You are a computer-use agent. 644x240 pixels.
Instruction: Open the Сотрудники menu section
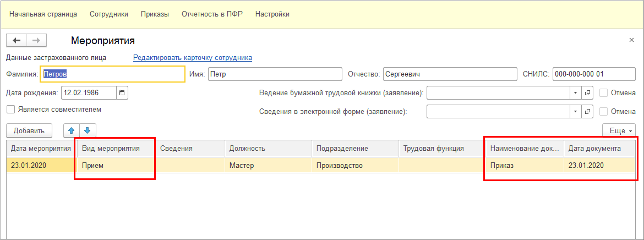109,14
